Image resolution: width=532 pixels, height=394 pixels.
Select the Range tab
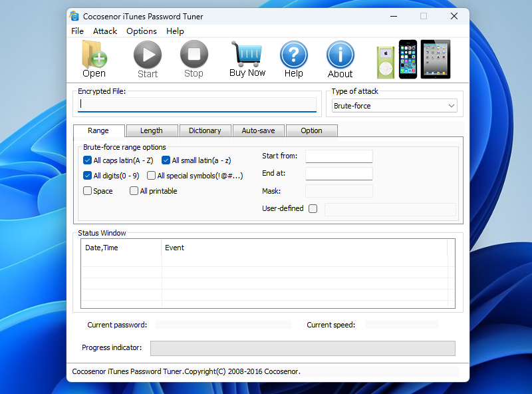pos(98,130)
